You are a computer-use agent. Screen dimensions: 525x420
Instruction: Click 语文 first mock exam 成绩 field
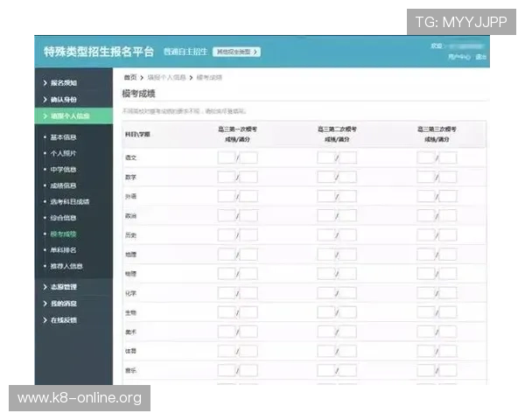(x=227, y=157)
